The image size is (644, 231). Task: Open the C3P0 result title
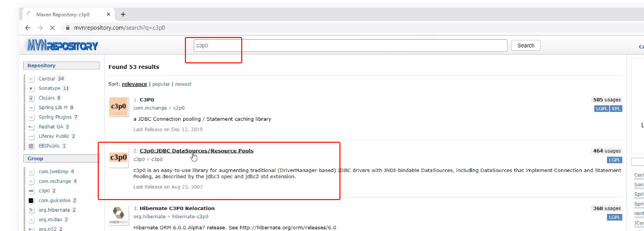tap(147, 100)
